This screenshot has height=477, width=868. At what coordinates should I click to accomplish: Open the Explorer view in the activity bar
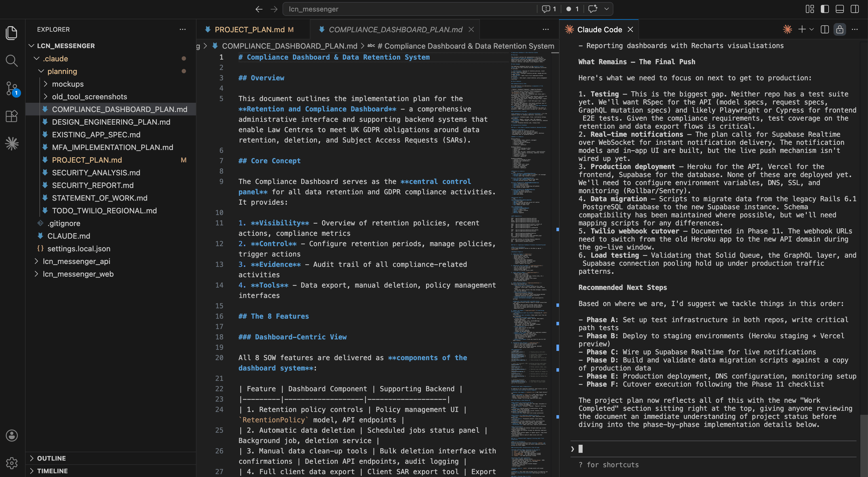(12, 33)
